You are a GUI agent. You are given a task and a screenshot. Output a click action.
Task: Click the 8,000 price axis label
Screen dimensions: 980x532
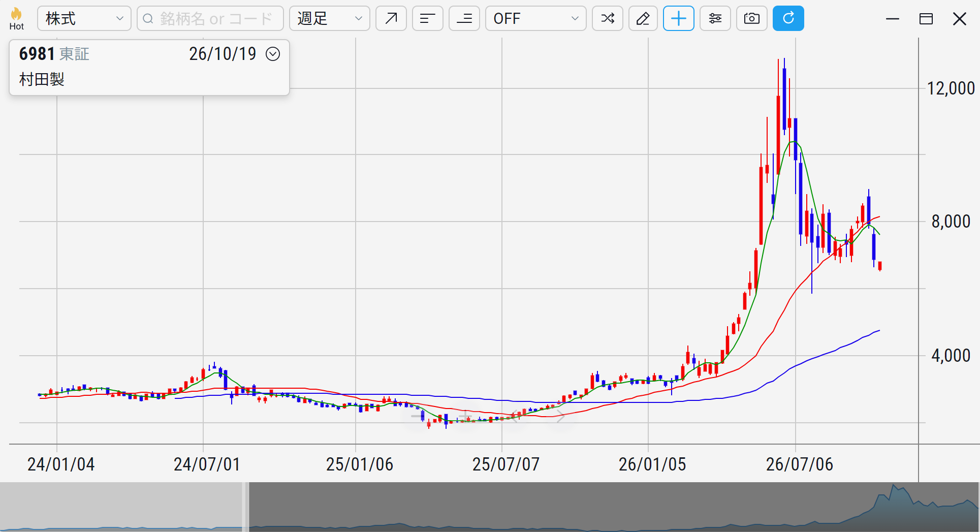click(x=951, y=222)
